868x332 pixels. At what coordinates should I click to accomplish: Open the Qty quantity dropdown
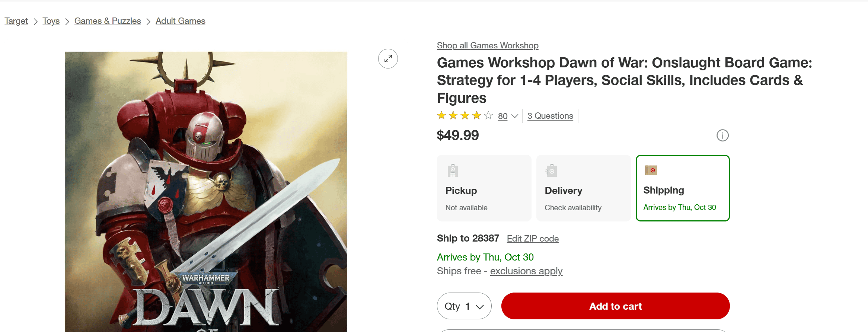[464, 306]
